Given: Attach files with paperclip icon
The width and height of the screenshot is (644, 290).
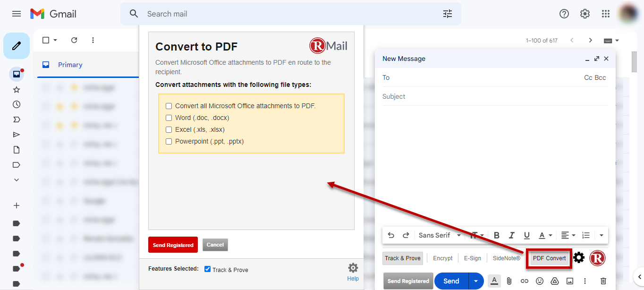Looking at the screenshot, I should [509, 281].
